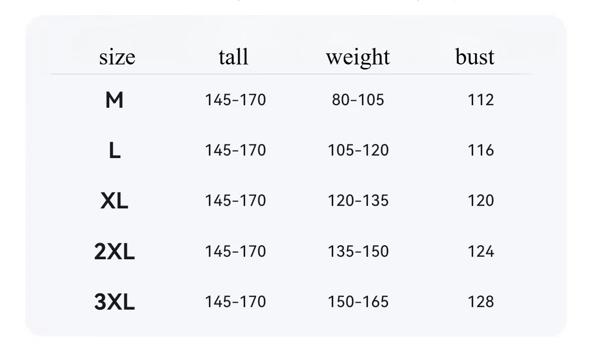Pick the bust value 112
This screenshot has width=592, height=364.
[x=481, y=100]
